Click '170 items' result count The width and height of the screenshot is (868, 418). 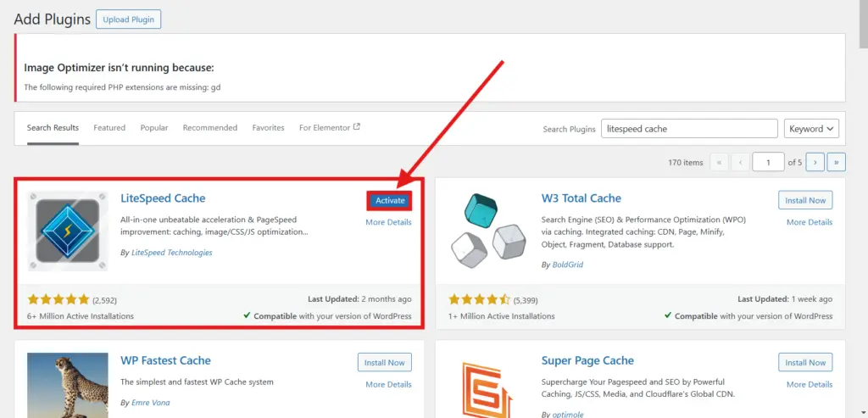[685, 162]
